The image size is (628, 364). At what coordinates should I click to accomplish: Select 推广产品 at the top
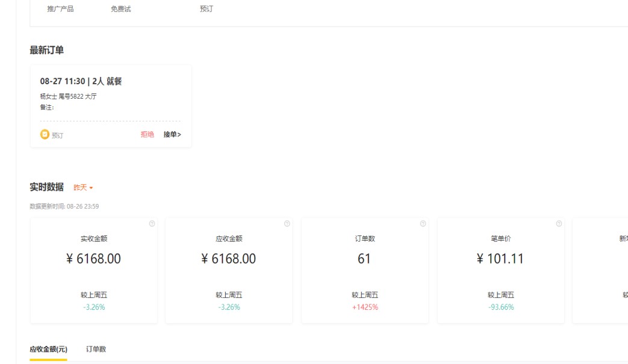coord(60,9)
